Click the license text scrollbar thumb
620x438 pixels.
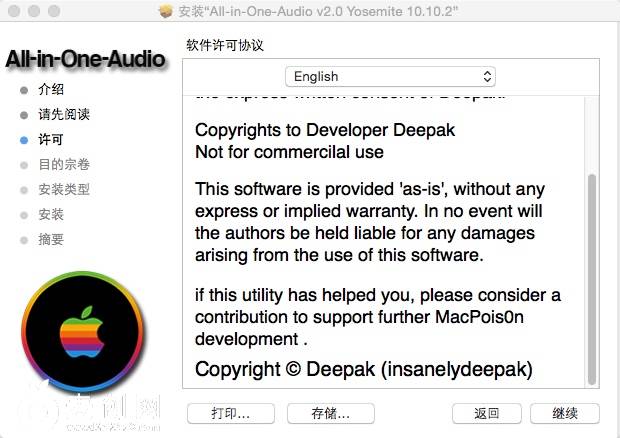click(x=592, y=279)
